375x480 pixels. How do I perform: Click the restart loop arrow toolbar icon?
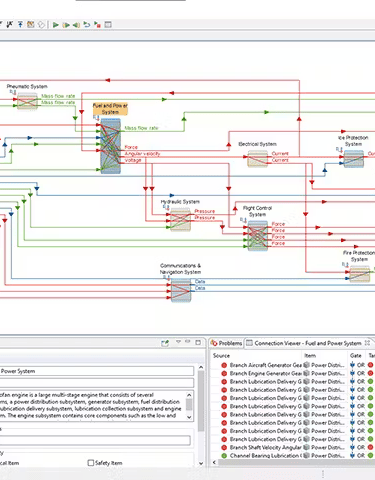87,25
